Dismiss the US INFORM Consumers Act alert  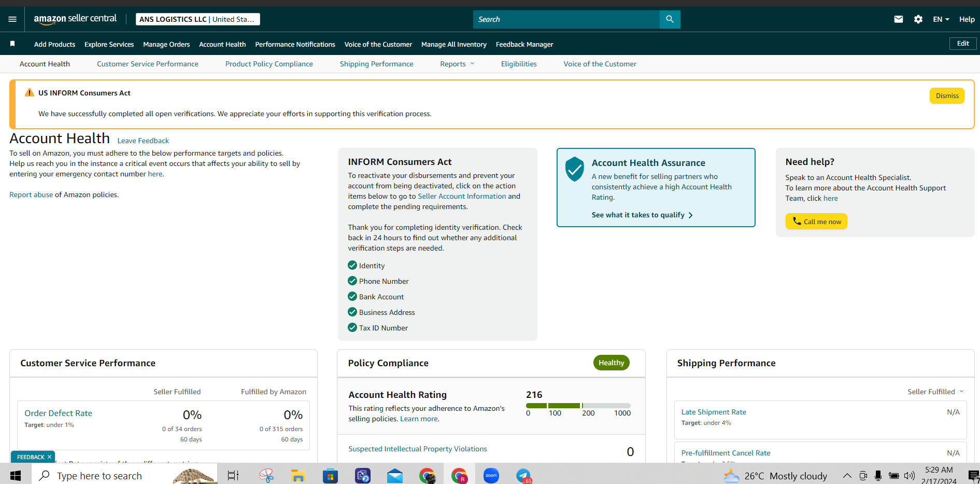tap(947, 95)
